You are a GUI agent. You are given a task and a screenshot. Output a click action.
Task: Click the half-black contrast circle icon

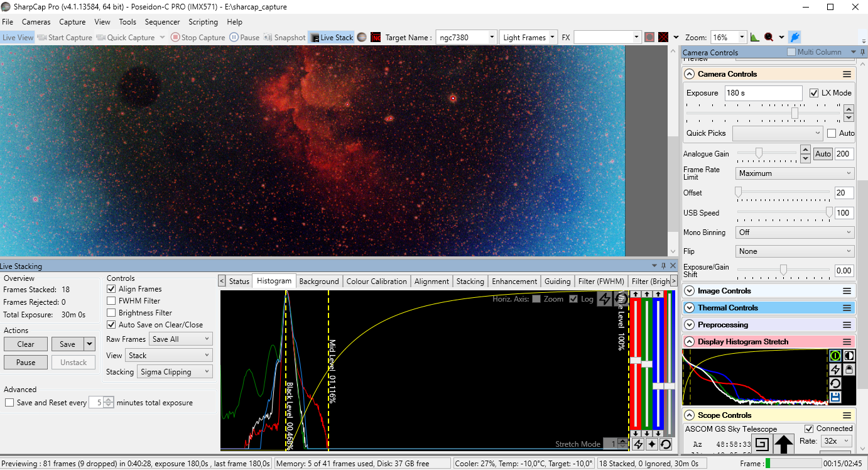click(849, 356)
